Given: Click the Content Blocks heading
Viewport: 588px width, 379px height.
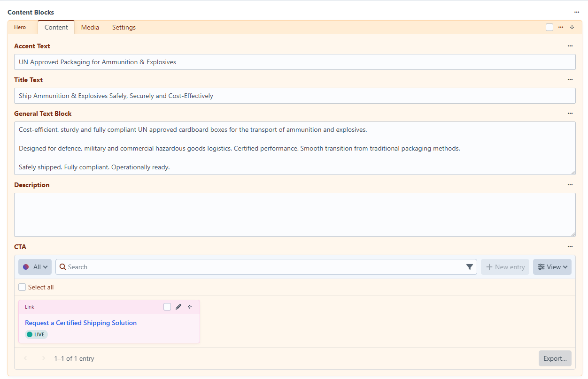Looking at the screenshot, I should [x=31, y=12].
